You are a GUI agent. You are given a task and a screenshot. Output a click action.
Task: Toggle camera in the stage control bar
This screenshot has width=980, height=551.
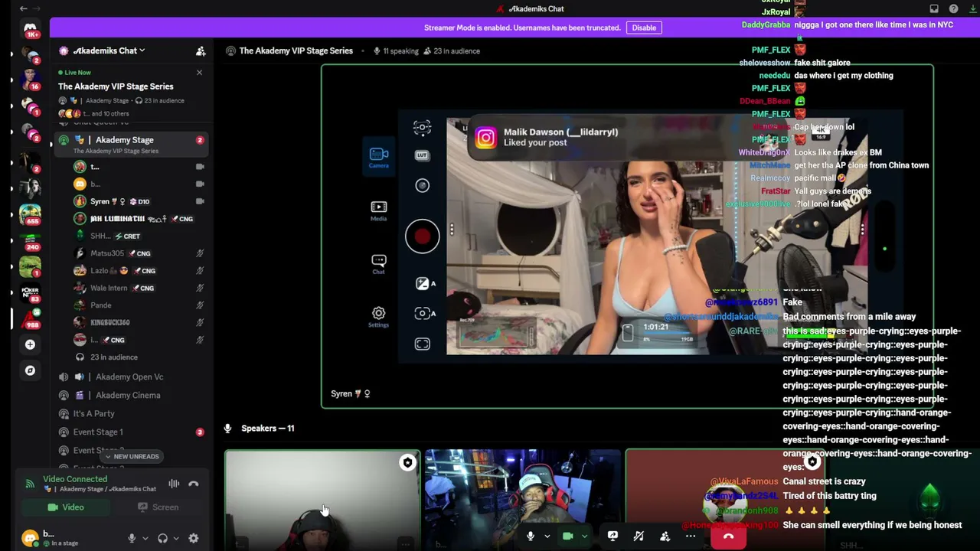567,536
